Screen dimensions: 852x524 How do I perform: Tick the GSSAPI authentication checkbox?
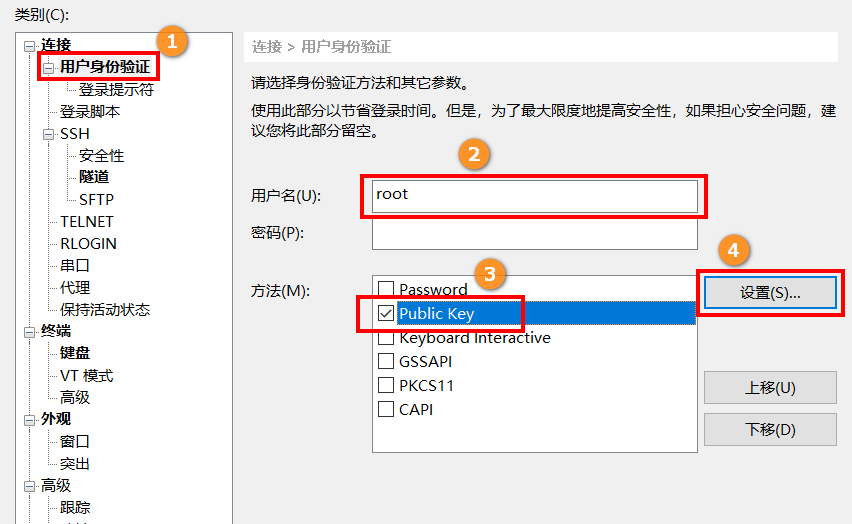point(386,362)
